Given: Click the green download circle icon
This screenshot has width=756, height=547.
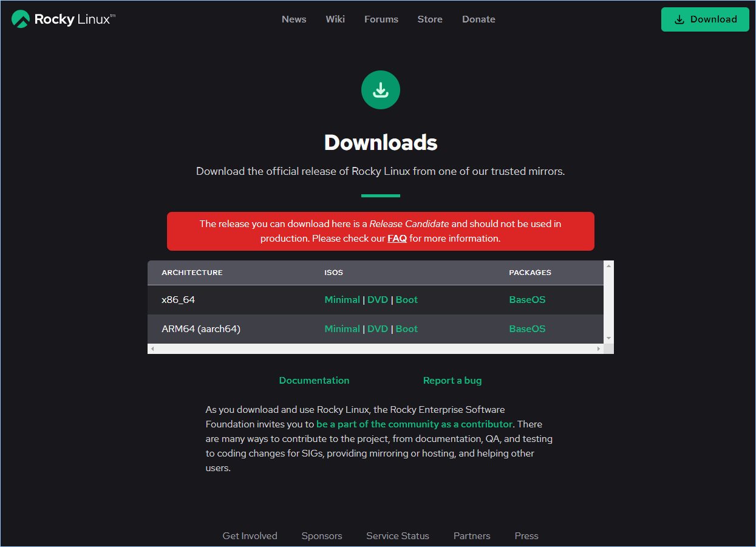Looking at the screenshot, I should coord(381,90).
